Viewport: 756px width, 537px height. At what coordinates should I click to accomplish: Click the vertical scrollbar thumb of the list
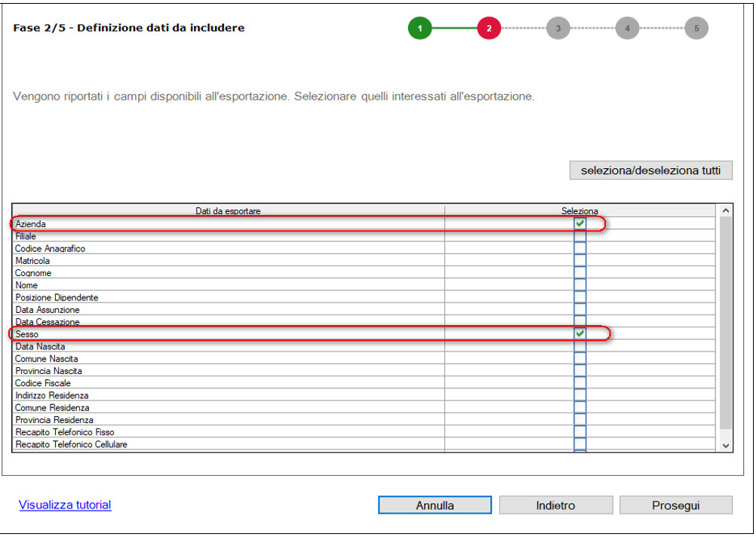(726, 323)
